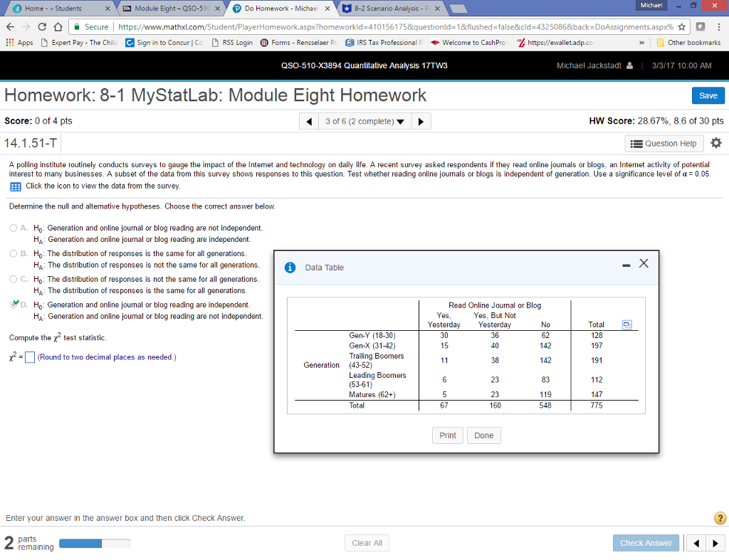Screen dimensions: 729x560
Task: Click the data table export icon
Action: 626,325
